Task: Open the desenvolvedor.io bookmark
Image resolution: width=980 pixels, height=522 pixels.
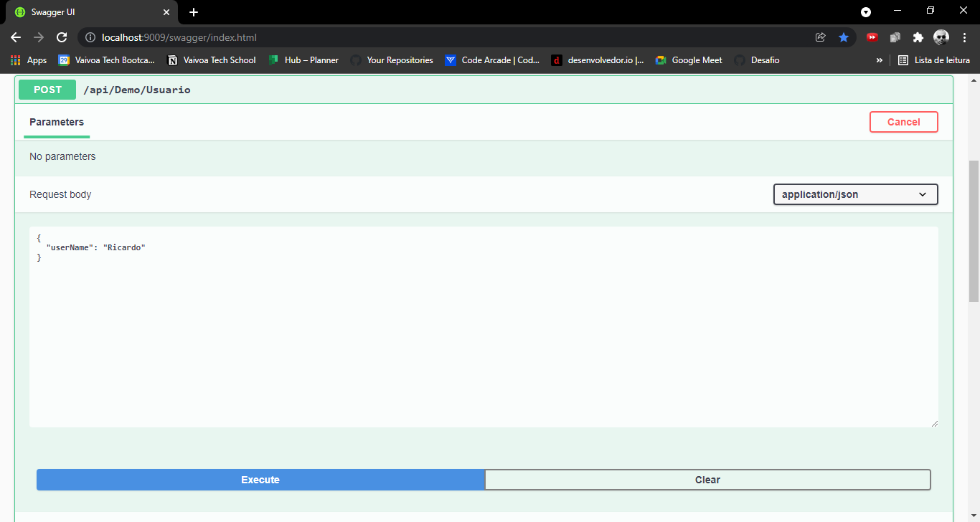Action: pos(598,60)
